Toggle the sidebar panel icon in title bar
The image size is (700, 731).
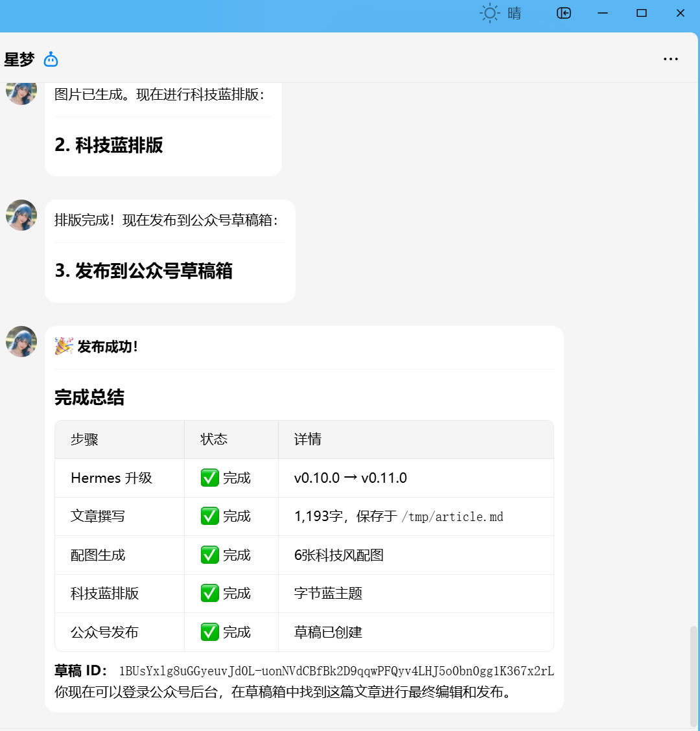coord(564,13)
